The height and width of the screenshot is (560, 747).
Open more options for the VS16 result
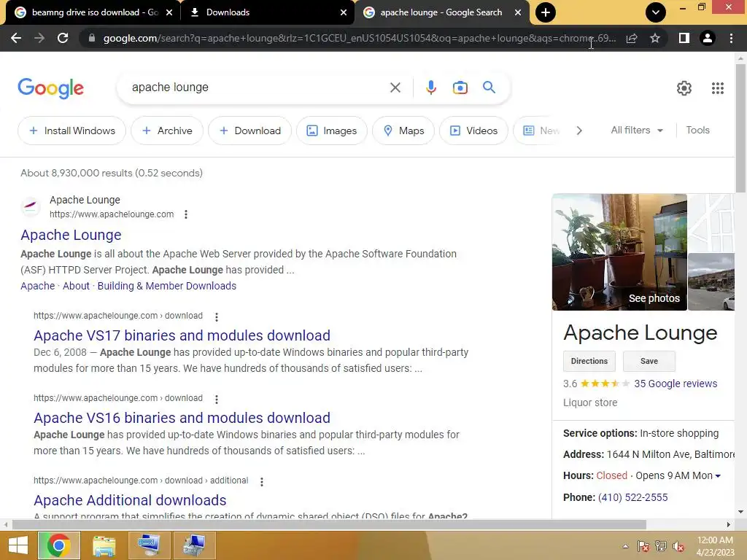tap(216, 400)
